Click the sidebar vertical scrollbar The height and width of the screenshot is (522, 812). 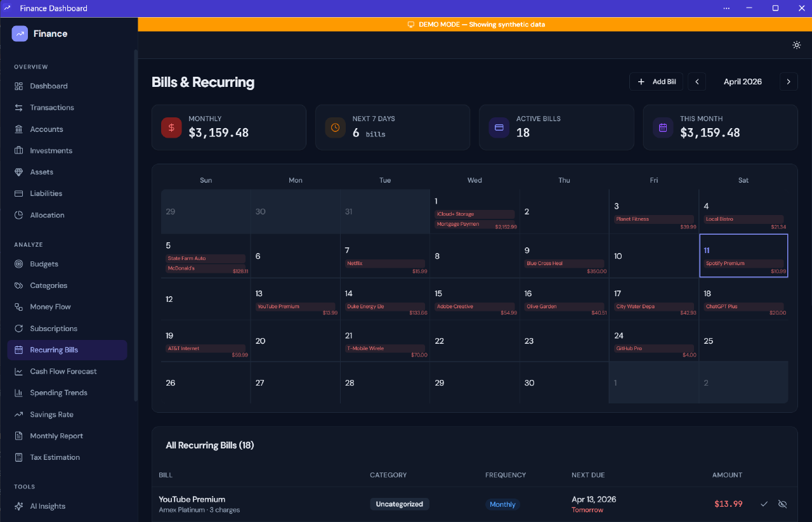tap(135, 222)
